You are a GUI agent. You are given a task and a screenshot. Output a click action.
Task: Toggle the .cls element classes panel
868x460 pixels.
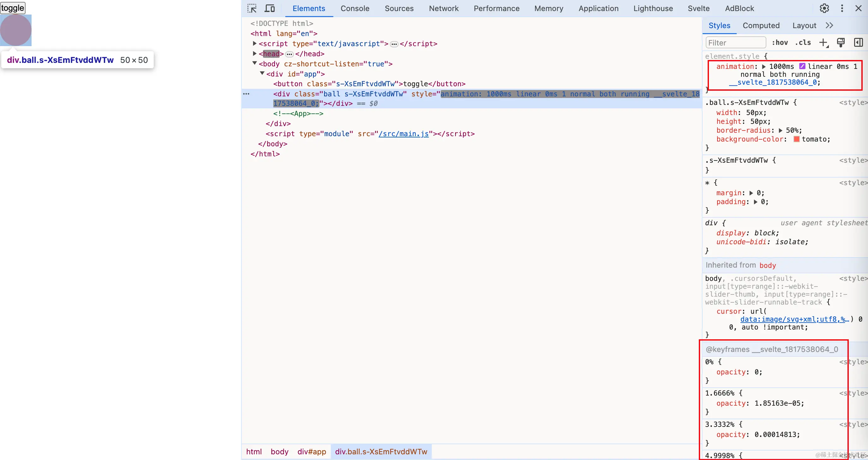803,43
